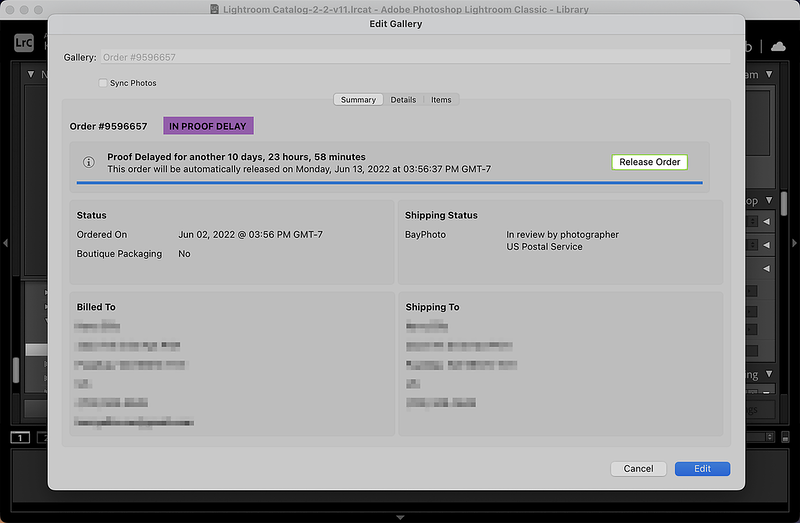Open the Items tab
This screenshot has width=800, height=523.
pyautogui.click(x=441, y=99)
